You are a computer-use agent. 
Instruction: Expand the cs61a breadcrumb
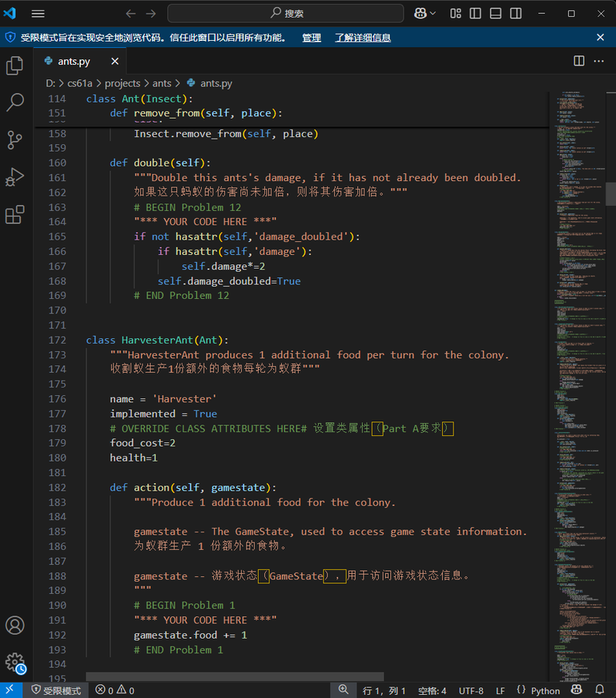[x=79, y=83]
